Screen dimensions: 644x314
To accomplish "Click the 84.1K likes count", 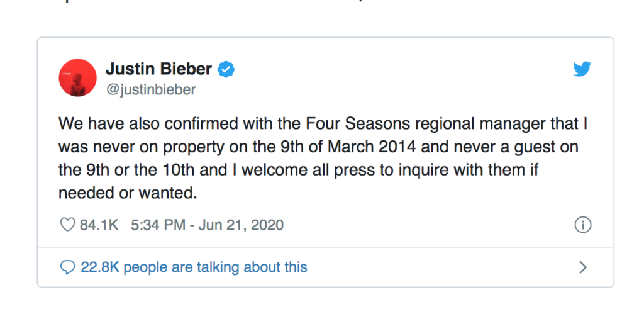I will click(x=99, y=225).
